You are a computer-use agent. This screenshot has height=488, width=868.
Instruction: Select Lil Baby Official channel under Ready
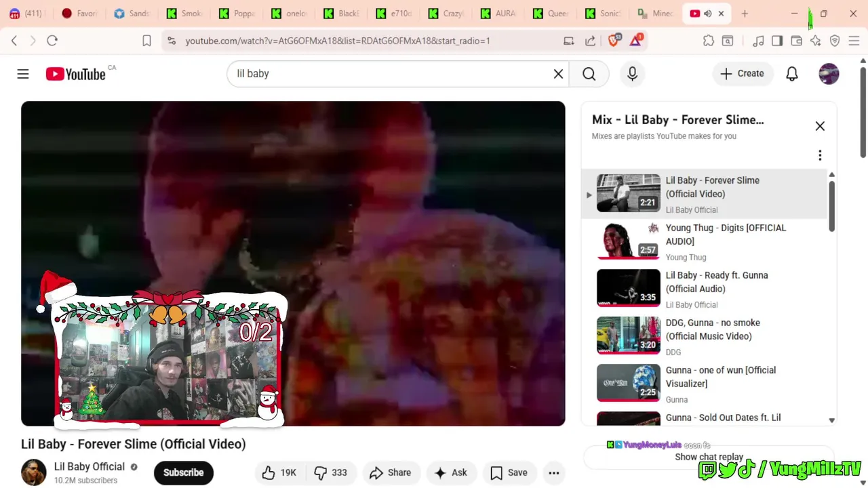(691, 305)
